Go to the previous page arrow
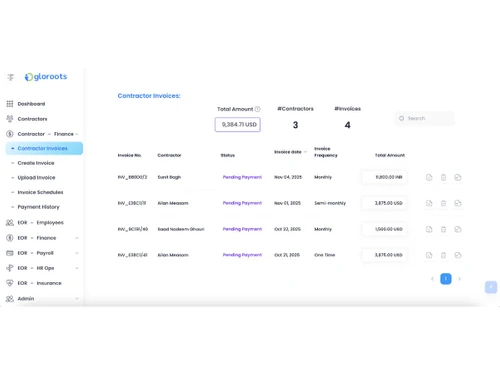Image resolution: width=500 pixels, height=375 pixels. (432, 279)
